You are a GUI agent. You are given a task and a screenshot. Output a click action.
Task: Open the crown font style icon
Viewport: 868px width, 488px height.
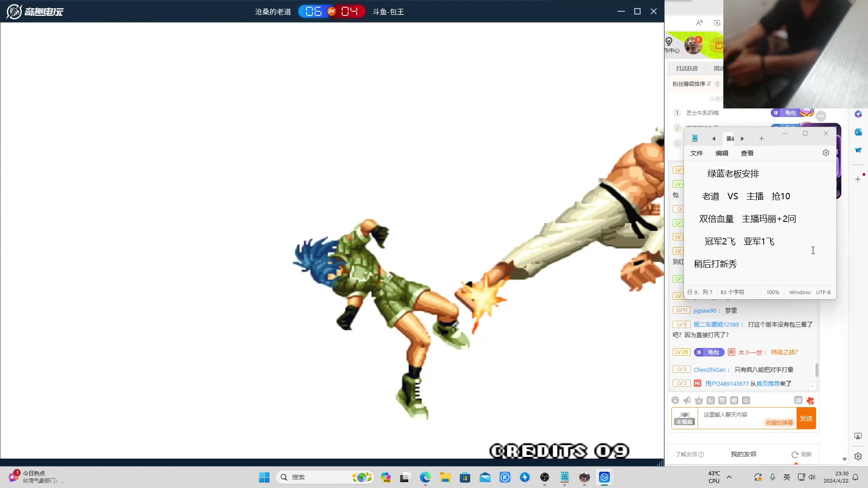click(x=699, y=400)
